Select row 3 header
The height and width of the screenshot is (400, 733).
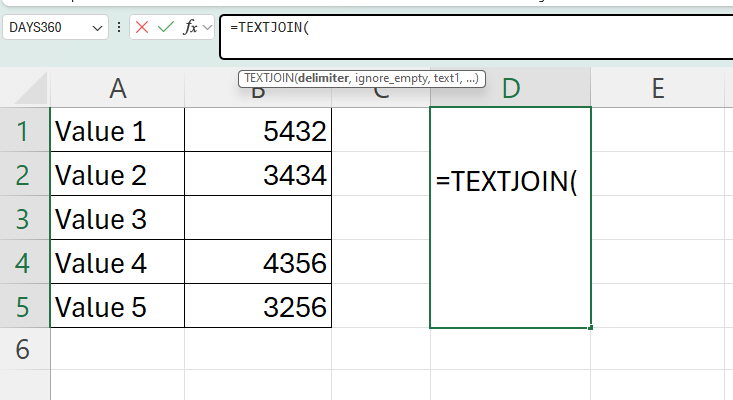click(x=24, y=219)
